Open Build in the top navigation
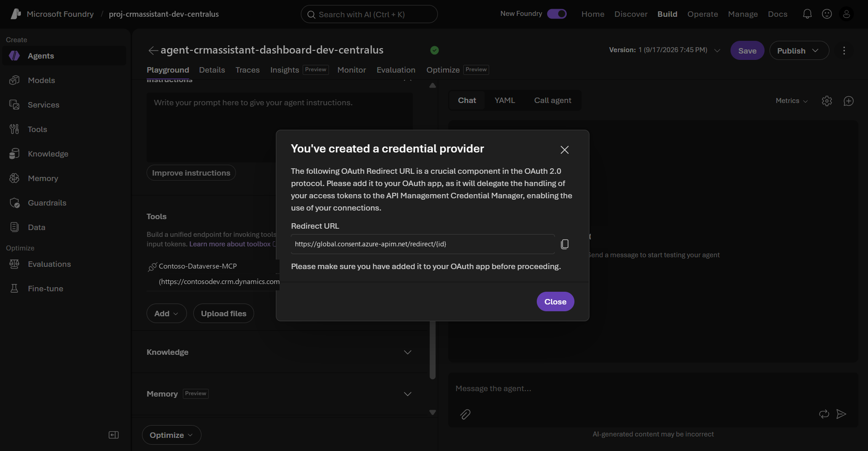868x451 pixels. (x=667, y=14)
